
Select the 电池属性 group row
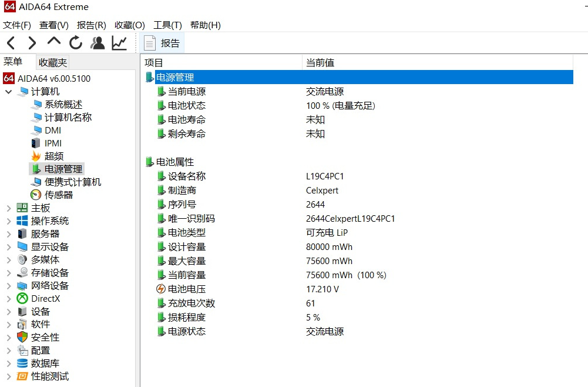pyautogui.click(x=358, y=162)
